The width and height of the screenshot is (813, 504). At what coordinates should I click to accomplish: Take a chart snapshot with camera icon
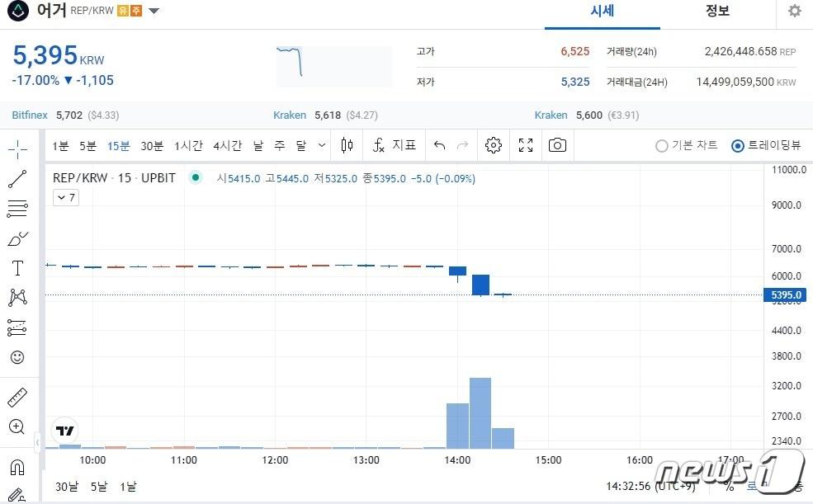pyautogui.click(x=558, y=145)
